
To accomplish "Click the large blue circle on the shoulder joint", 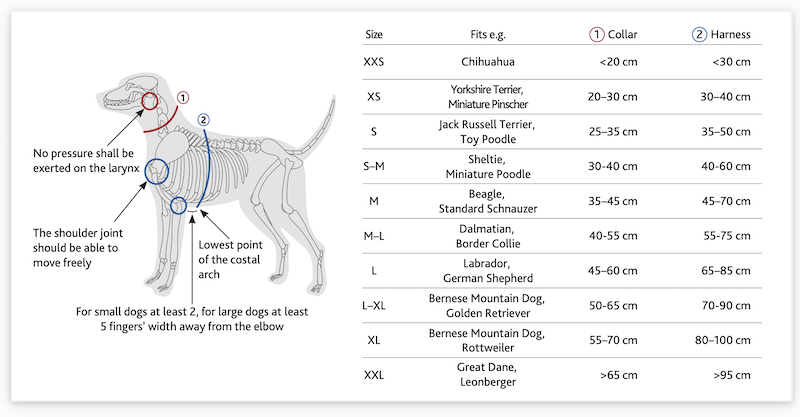I will tap(157, 171).
